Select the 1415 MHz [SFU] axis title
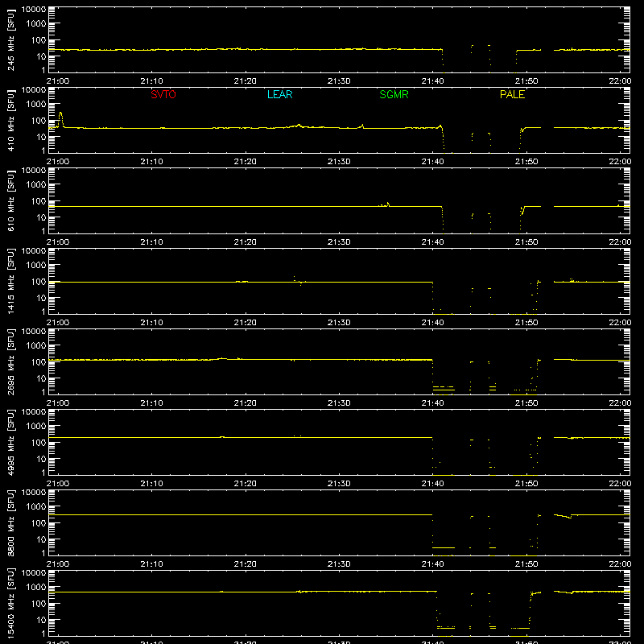This screenshot has width=644, height=644. click(11, 281)
